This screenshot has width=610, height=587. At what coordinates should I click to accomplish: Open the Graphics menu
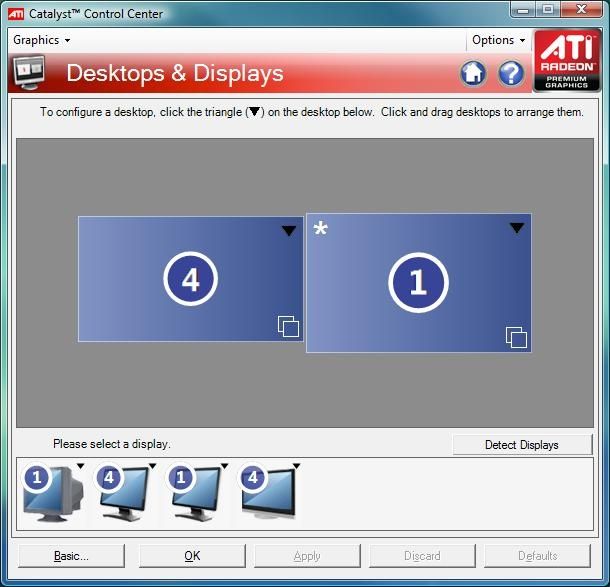pos(41,40)
